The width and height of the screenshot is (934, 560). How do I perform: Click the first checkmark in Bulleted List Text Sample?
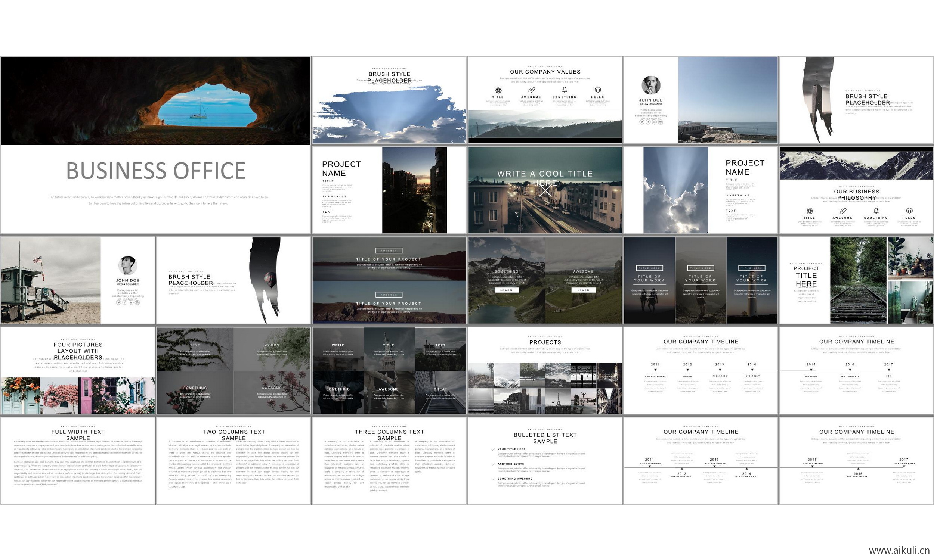click(x=493, y=449)
